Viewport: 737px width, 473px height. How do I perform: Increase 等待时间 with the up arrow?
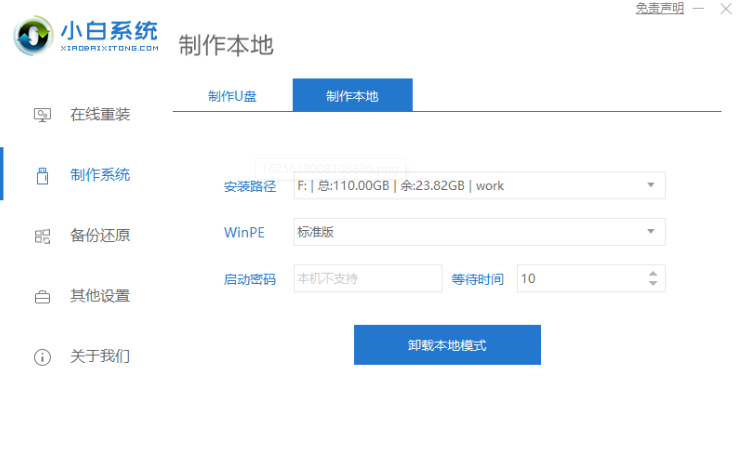pyautogui.click(x=653, y=273)
